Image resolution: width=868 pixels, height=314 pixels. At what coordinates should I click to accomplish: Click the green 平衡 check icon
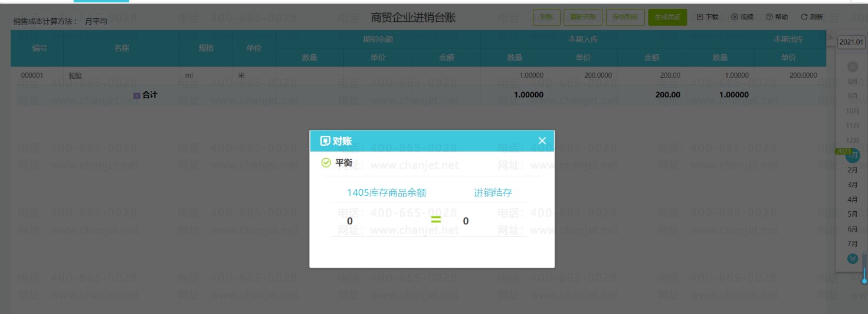[326, 162]
